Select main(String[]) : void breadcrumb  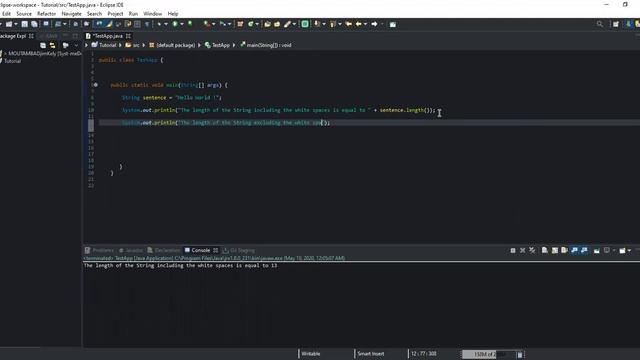(266, 45)
